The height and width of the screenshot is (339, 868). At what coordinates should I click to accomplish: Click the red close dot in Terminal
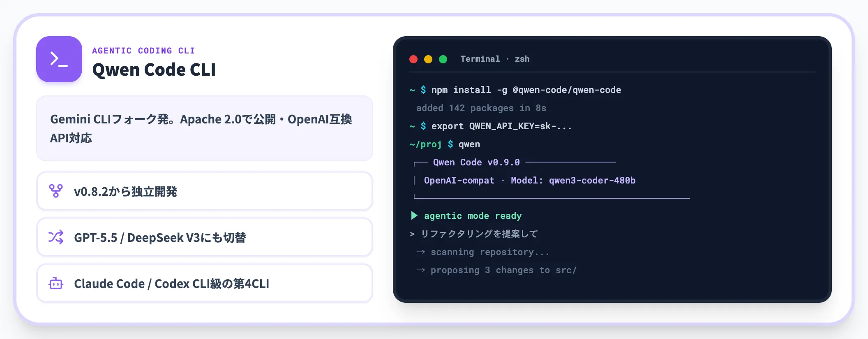pos(413,59)
